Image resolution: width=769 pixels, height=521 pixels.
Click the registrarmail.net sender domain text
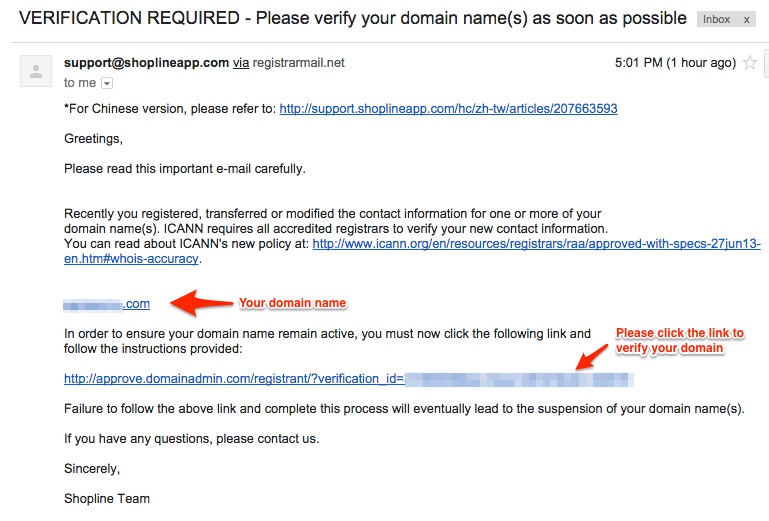click(x=299, y=63)
